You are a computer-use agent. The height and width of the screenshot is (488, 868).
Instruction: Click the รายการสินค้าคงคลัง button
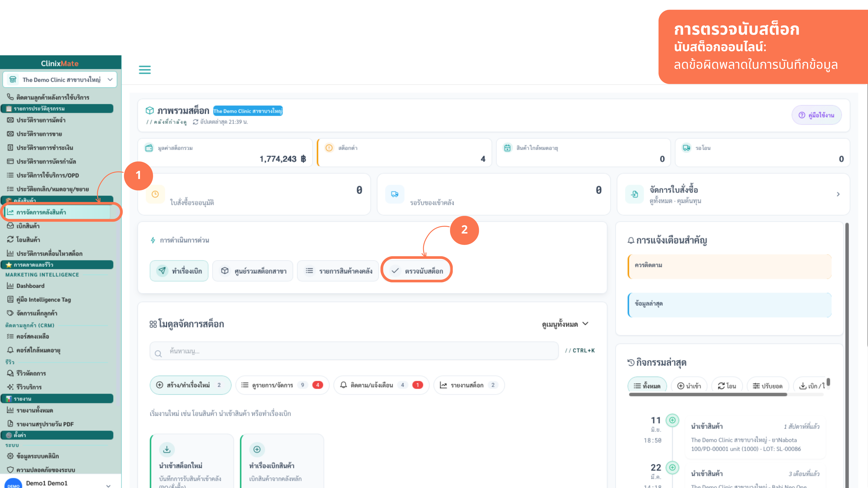coord(338,271)
